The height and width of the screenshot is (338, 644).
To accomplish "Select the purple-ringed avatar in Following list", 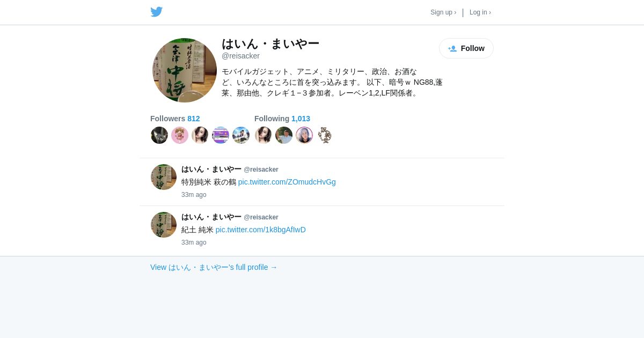I will tap(304, 135).
